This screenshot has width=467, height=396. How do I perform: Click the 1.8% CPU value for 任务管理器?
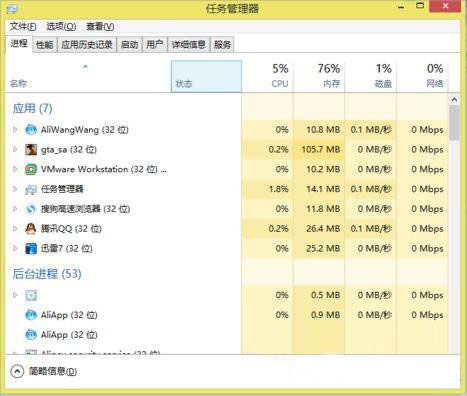point(278,189)
